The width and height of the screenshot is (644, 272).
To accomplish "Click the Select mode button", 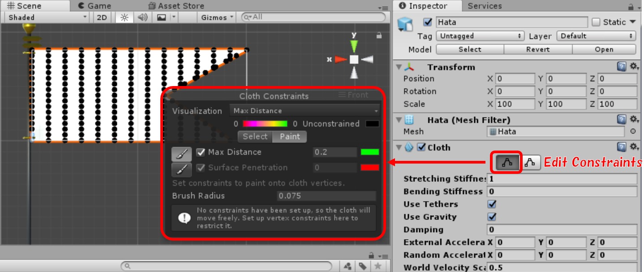I will pyautogui.click(x=255, y=137).
